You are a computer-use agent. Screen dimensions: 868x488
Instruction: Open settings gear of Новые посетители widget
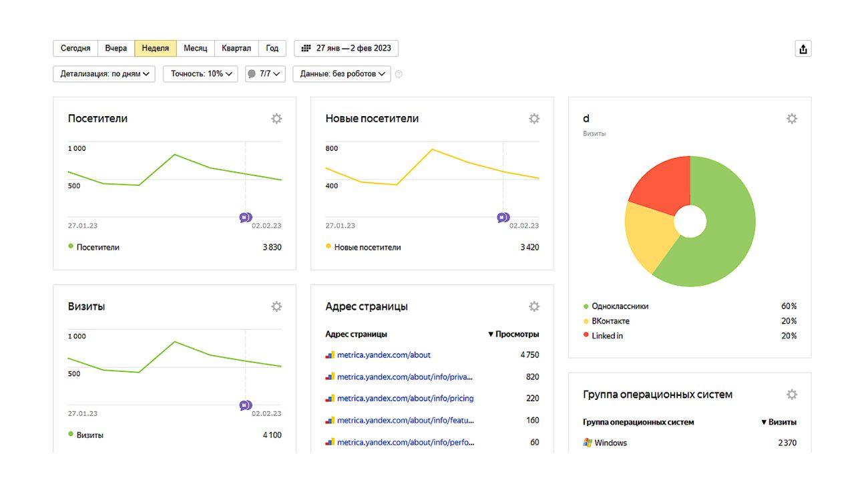534,119
